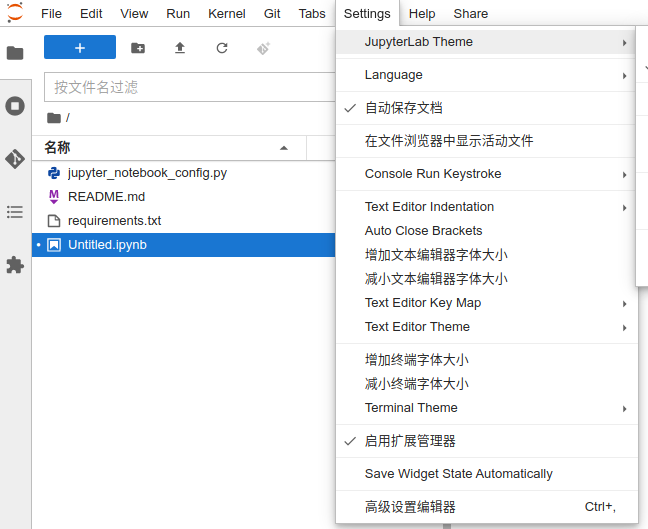This screenshot has height=529, width=648.
Task: Click the JupyterLab logo icon
Action: pos(15,13)
